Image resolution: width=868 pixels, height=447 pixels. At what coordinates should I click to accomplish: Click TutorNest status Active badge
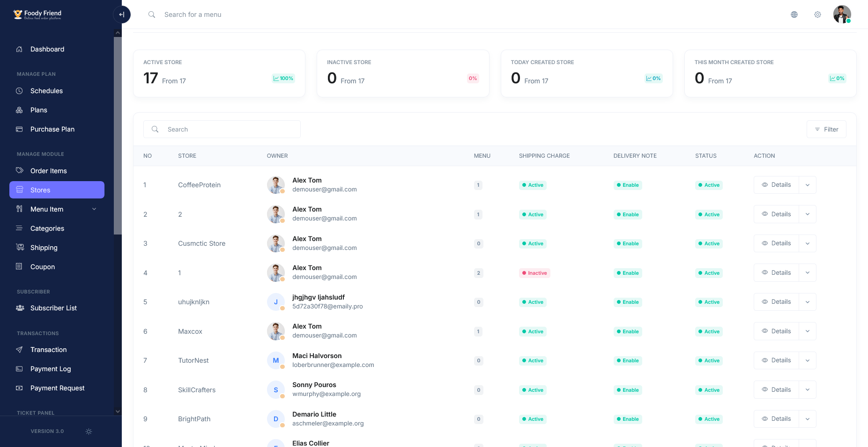(709, 360)
